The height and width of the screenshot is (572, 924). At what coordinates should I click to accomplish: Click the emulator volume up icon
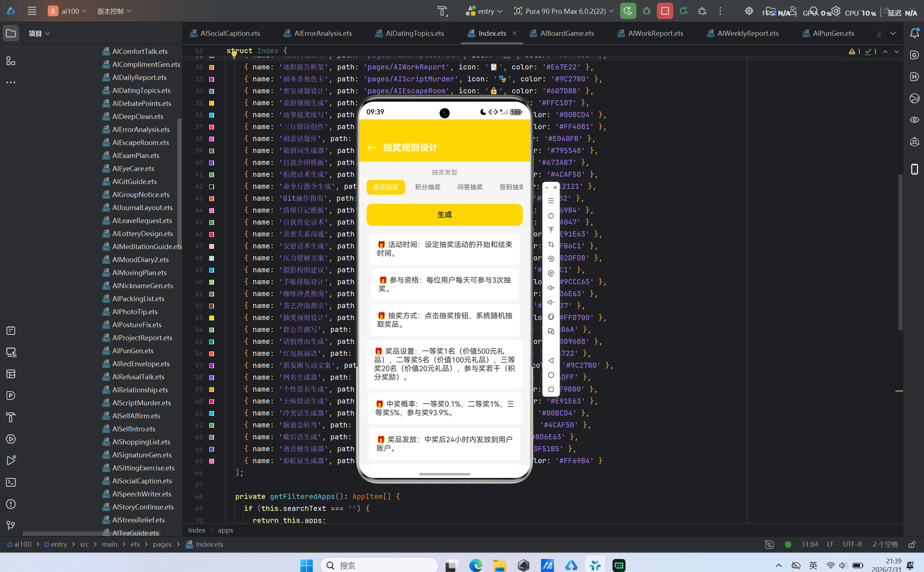click(x=551, y=288)
